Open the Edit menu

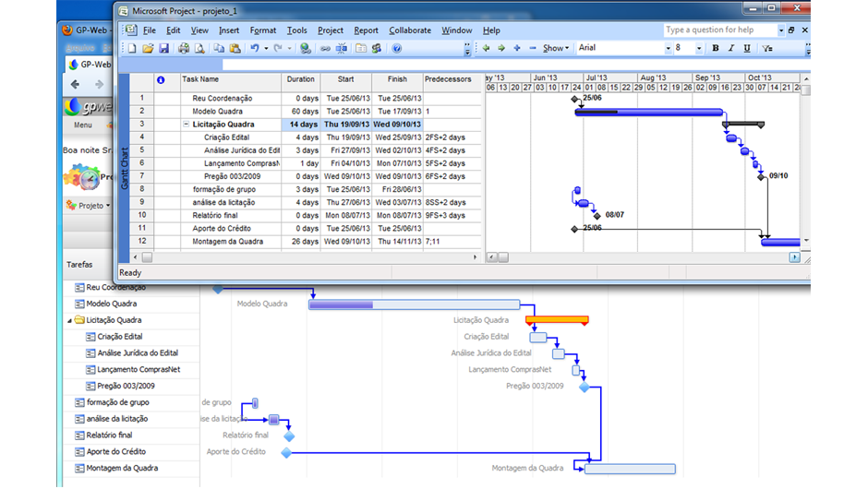(x=174, y=30)
